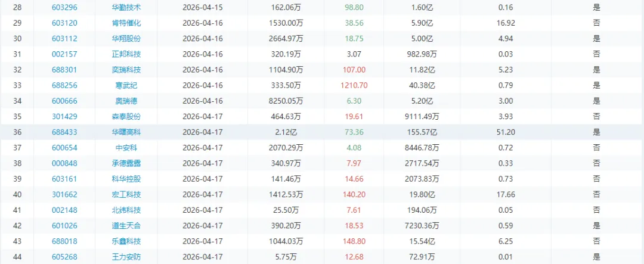Open stock code 688433 link
Screen dimensions: 644x264
[x=64, y=132]
